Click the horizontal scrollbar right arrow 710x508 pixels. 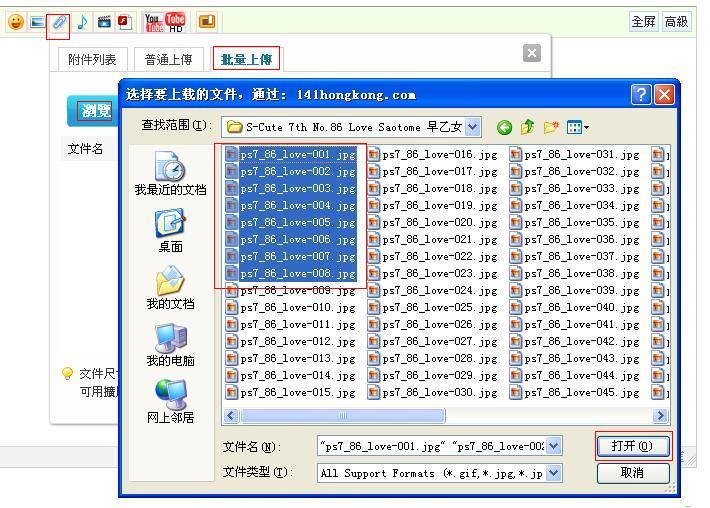660,415
